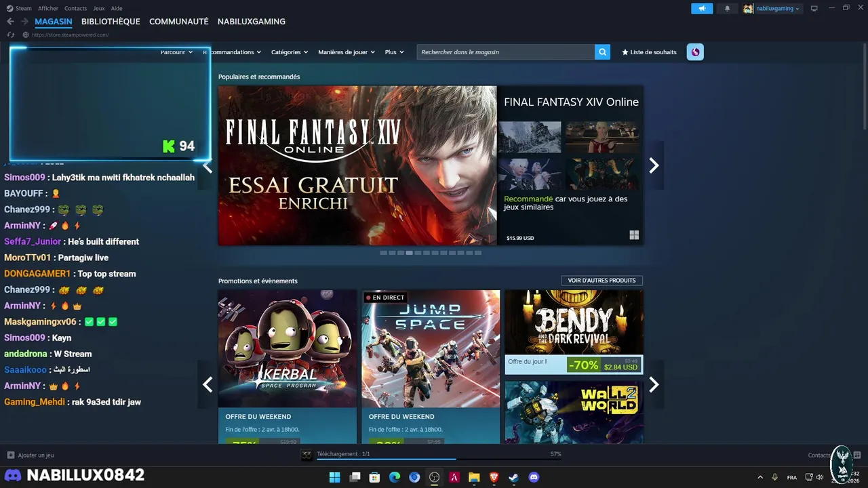Switch to the BIBLIOTHÈQUE tab

[111, 22]
